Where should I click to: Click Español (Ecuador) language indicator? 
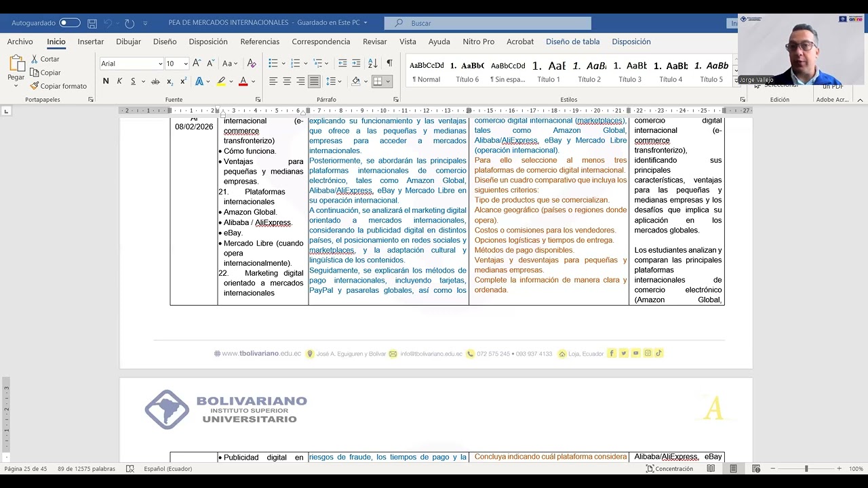[x=167, y=469]
